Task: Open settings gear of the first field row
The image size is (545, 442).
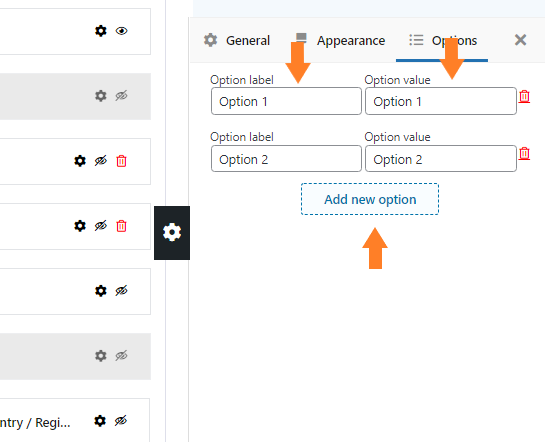Action: tap(100, 31)
